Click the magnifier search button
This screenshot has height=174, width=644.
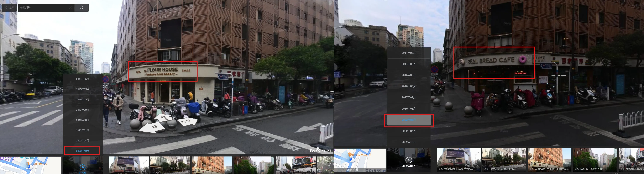pos(82,7)
